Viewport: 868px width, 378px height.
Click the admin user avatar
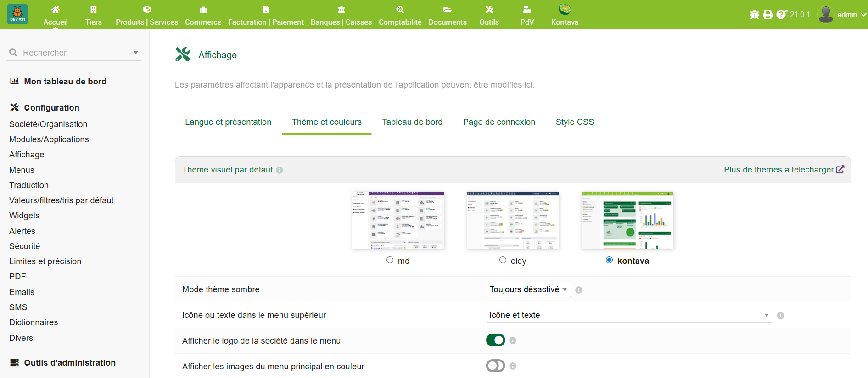[826, 15]
